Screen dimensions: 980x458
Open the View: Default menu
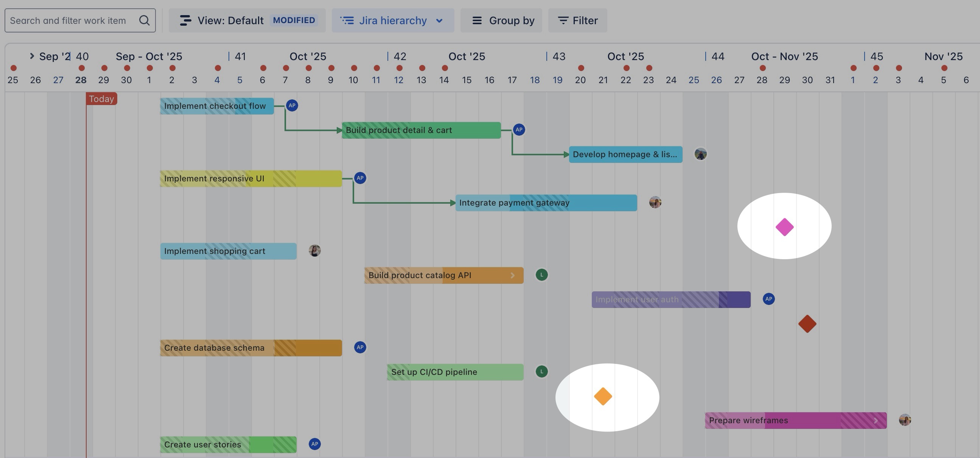click(x=247, y=20)
